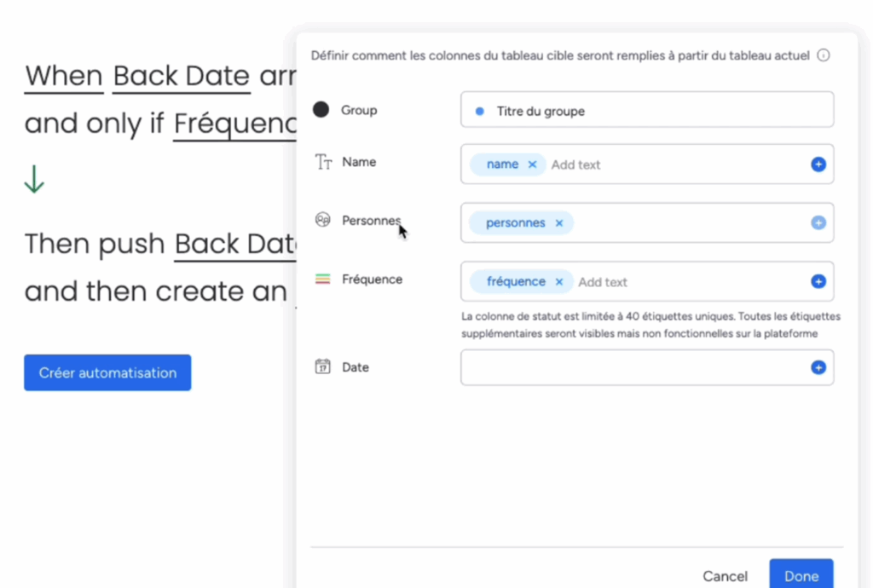Click the plus icon in the Fréquence field
The image size is (873, 588).
pos(818,281)
